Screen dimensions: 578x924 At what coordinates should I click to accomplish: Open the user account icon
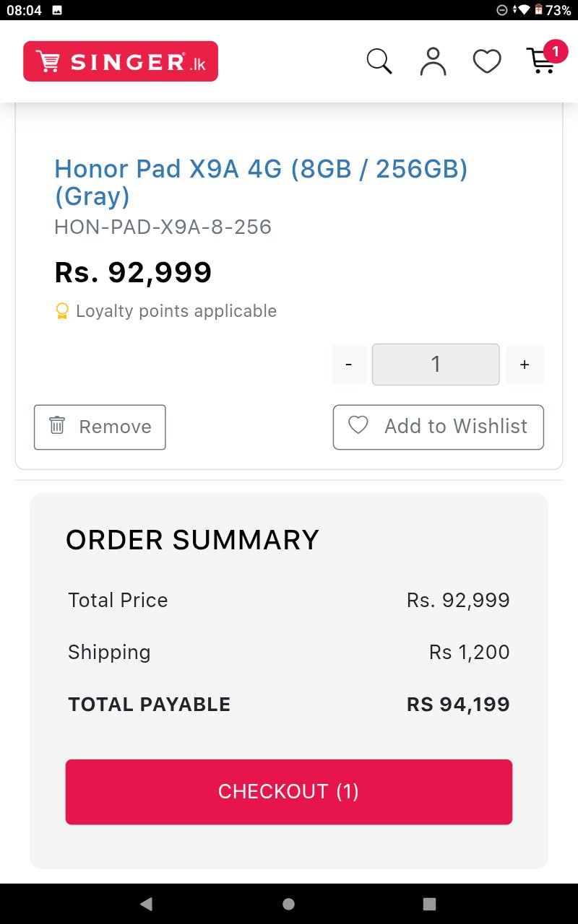[433, 61]
